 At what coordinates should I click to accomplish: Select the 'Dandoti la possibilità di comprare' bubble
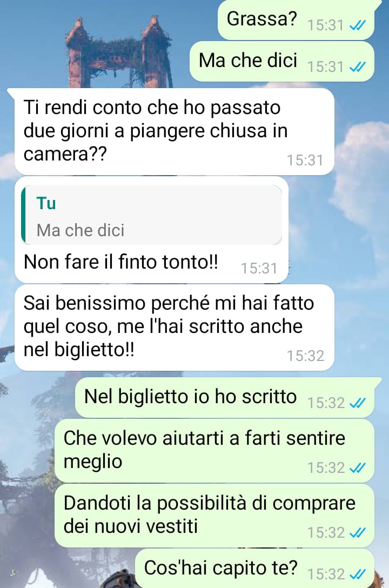pos(214,516)
